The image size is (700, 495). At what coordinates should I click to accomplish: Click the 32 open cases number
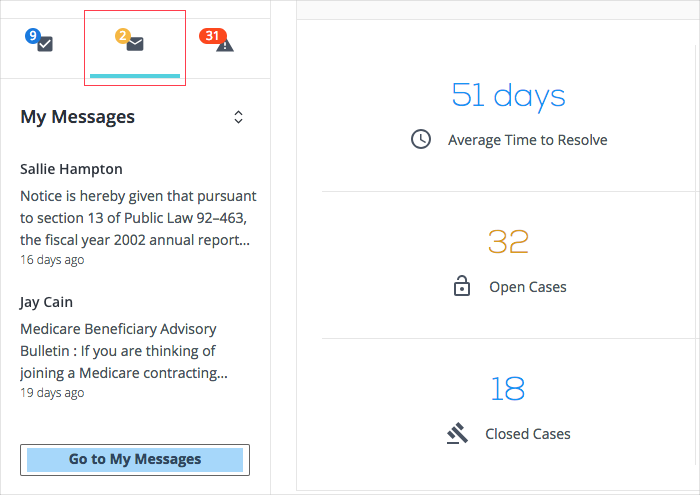pos(508,241)
